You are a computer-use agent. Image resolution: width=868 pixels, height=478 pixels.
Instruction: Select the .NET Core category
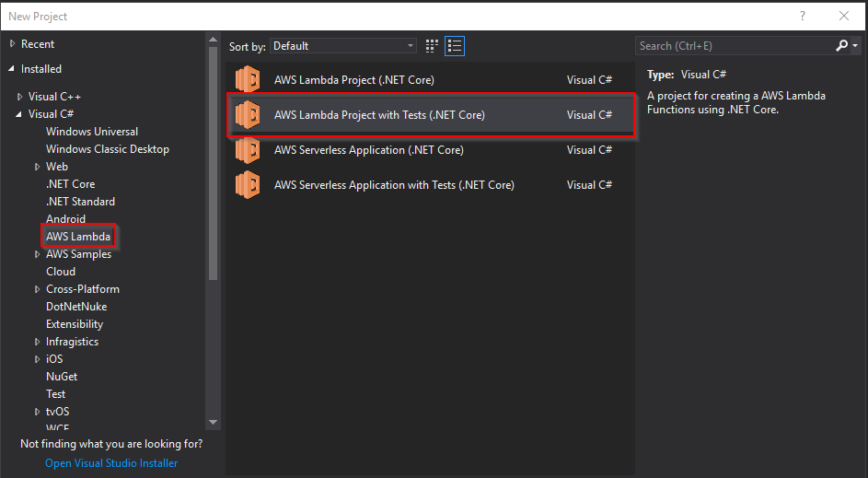70,184
